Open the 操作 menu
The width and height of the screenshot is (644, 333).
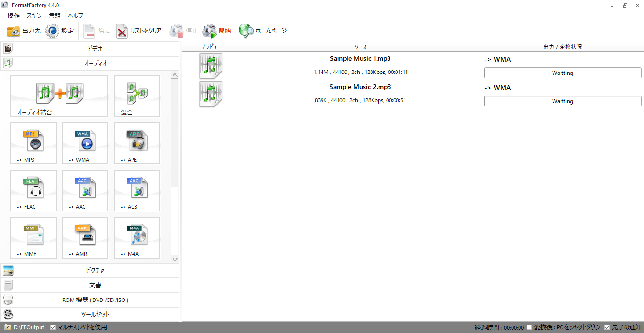click(x=14, y=16)
